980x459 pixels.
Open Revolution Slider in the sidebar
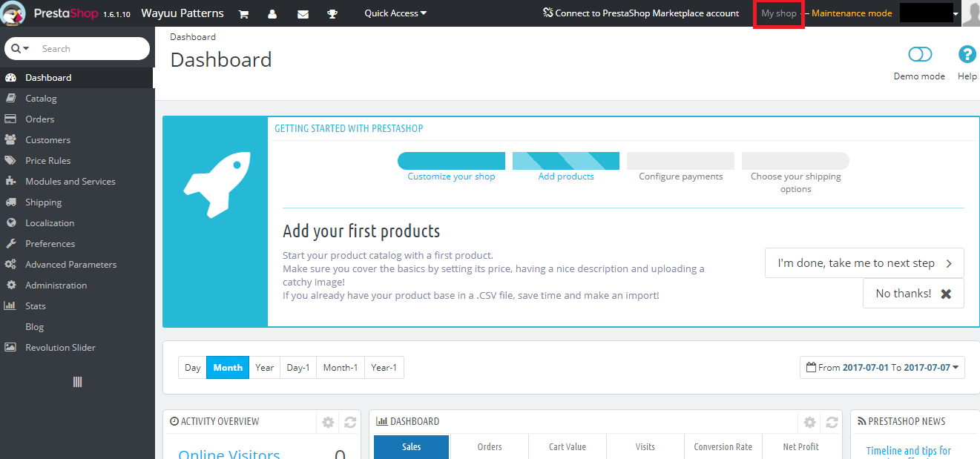pyautogui.click(x=77, y=348)
